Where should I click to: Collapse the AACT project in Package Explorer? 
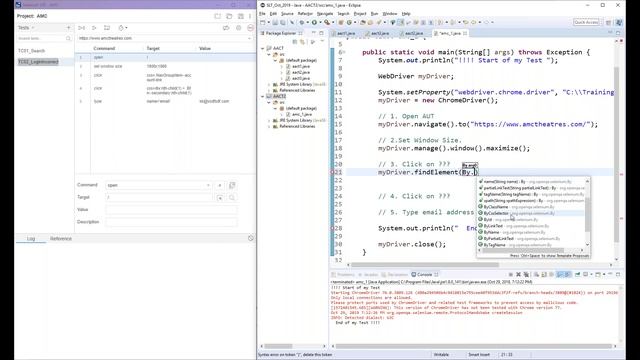coord(262,48)
